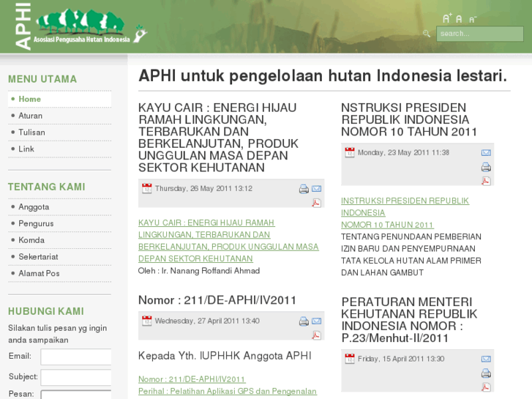532x399 pixels.
Task: Go to the Anggota page
Action: click(x=60, y=207)
